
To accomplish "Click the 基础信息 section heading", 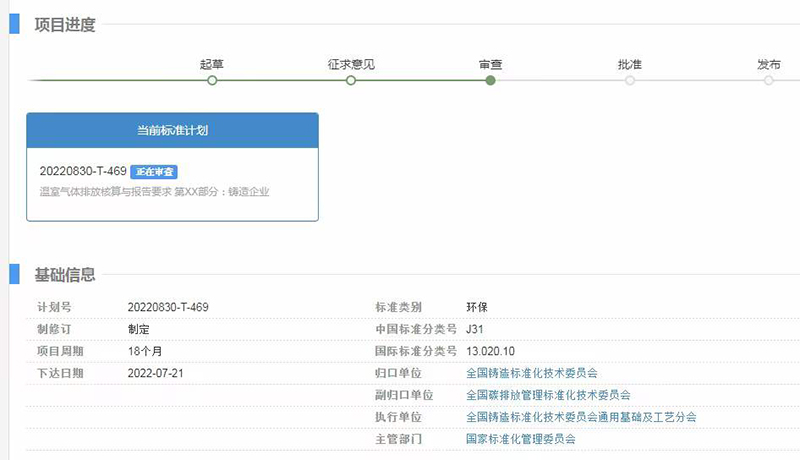I will pyautogui.click(x=65, y=275).
